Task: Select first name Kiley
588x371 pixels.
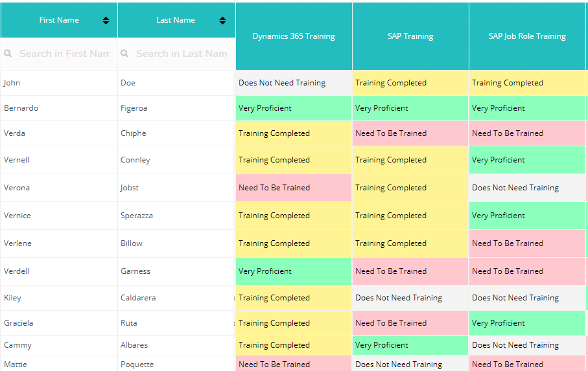Action: pyautogui.click(x=12, y=298)
